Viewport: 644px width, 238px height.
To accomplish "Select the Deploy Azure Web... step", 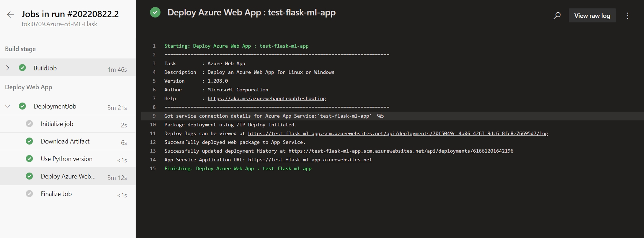I will point(68,176).
